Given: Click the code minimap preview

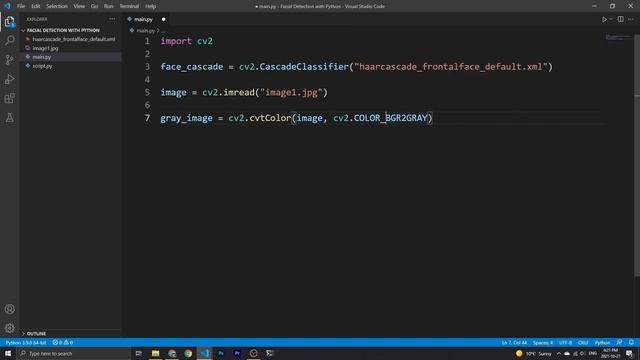Looking at the screenshot, I should pos(618,38).
